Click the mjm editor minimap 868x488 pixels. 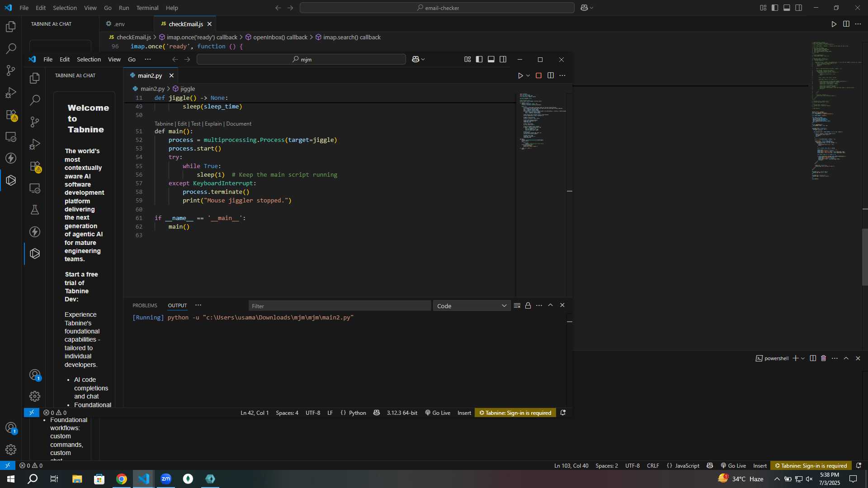[x=541, y=194]
